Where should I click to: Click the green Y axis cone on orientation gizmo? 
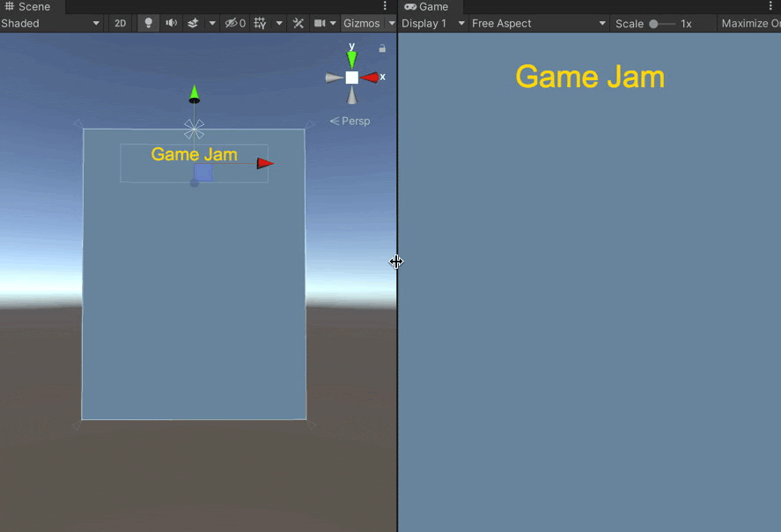point(351,58)
